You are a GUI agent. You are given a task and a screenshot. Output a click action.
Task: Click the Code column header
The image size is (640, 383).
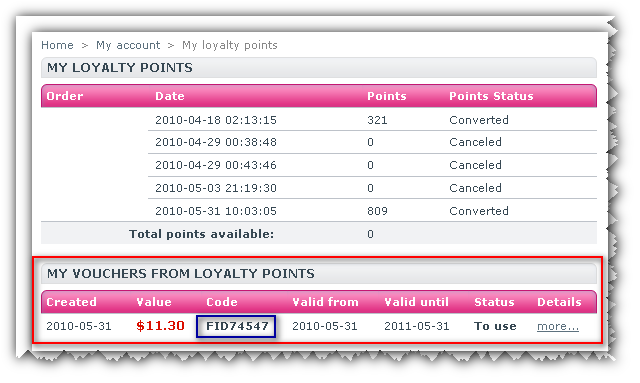[x=222, y=302]
